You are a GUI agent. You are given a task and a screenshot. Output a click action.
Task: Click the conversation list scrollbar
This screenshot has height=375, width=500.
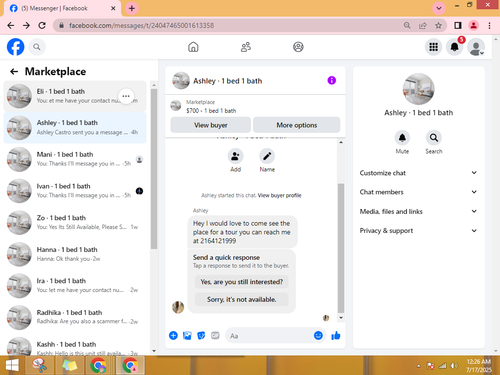pos(154,168)
